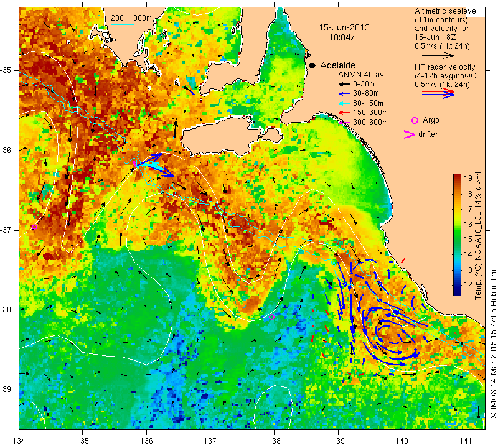Click the 'Temp. (°C) NOAA18_L3U' colorbar caption
498x448 pixels.
point(478,236)
